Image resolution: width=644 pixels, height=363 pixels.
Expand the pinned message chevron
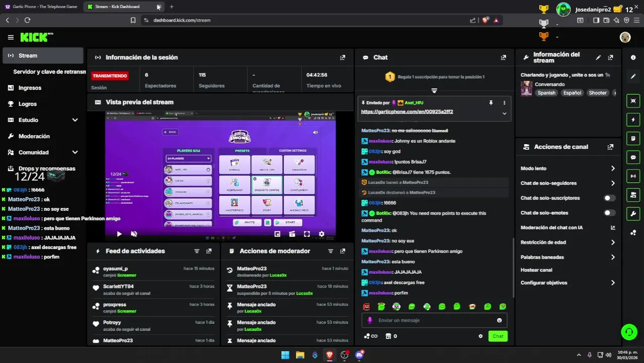(x=504, y=113)
